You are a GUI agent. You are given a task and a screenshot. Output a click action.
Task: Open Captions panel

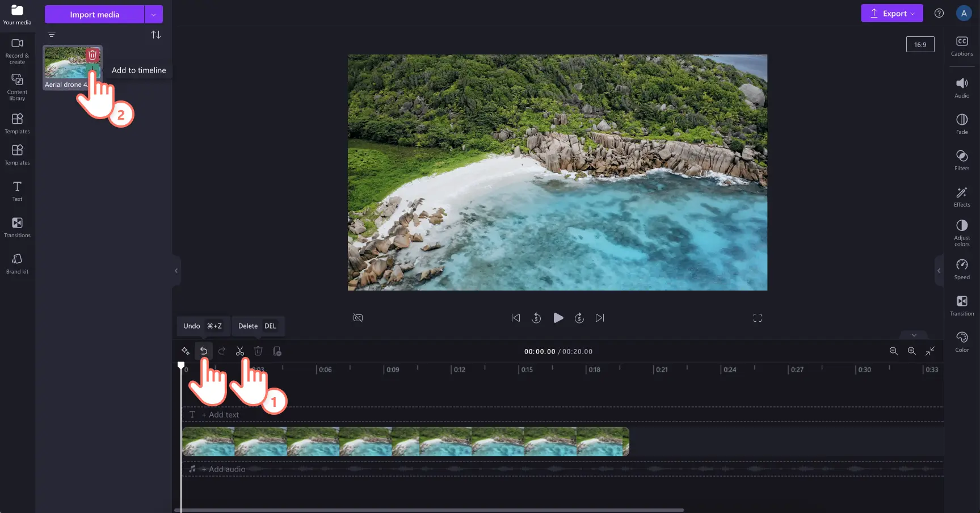962,46
